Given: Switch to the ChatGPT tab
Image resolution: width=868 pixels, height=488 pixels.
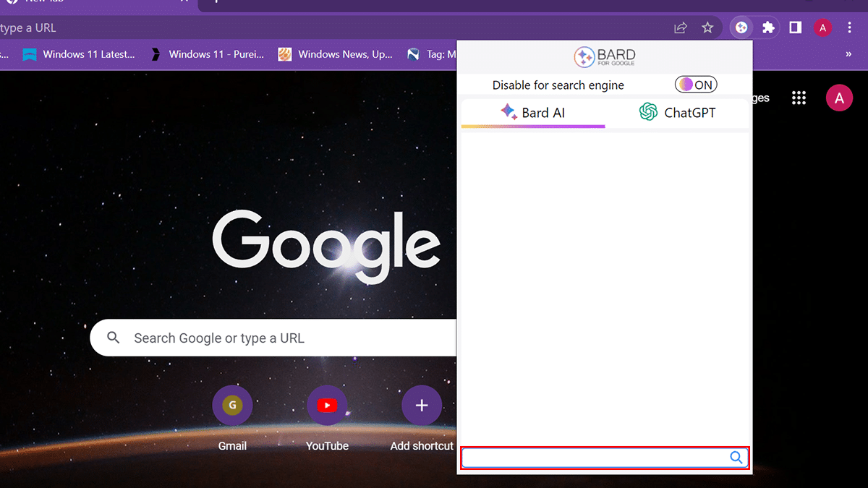Looking at the screenshot, I should coord(677,112).
